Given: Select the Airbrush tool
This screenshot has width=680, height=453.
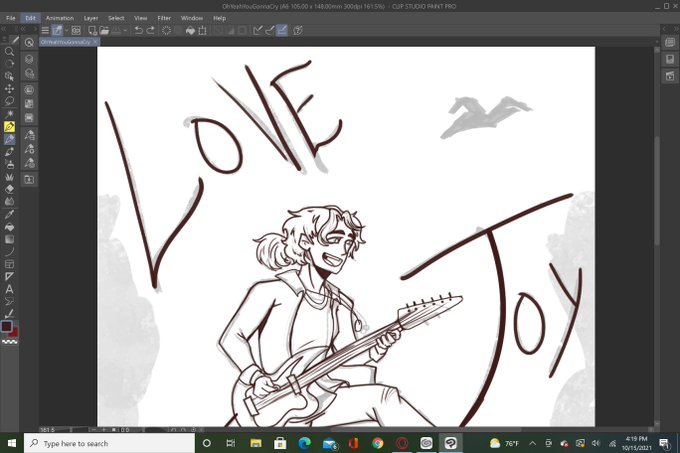Looking at the screenshot, I should point(9,164).
